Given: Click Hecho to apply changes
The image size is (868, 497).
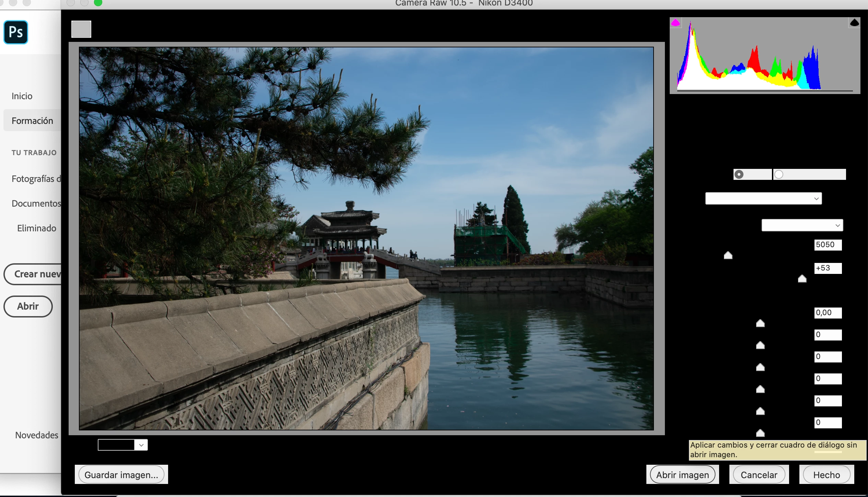Looking at the screenshot, I should point(826,475).
